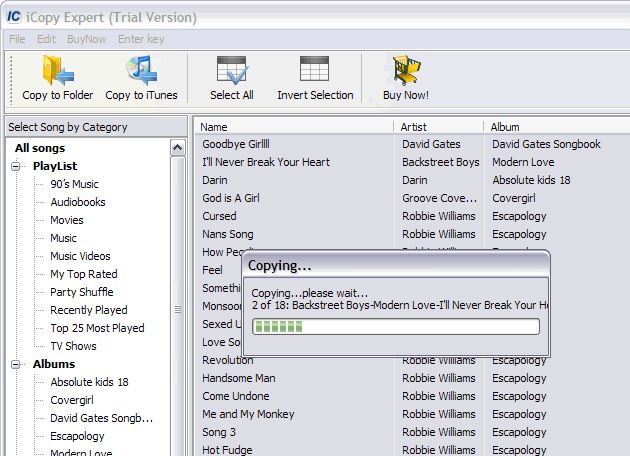Select the Top 25 Most Played playlist
The height and width of the screenshot is (456, 630).
coord(97,328)
